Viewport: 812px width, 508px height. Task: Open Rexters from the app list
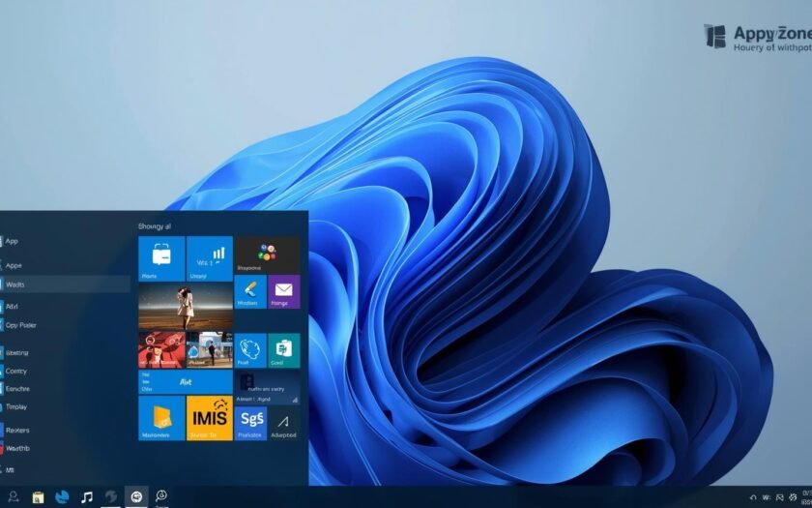point(17,431)
